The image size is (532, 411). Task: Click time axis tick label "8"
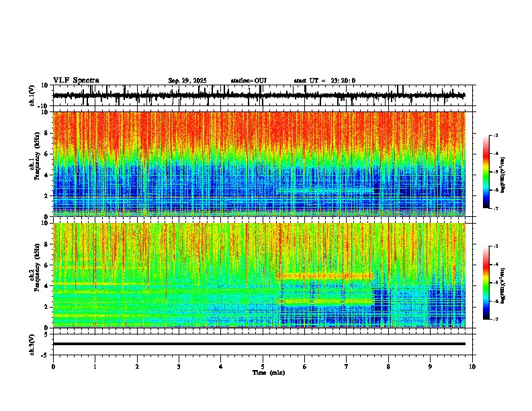388,367
